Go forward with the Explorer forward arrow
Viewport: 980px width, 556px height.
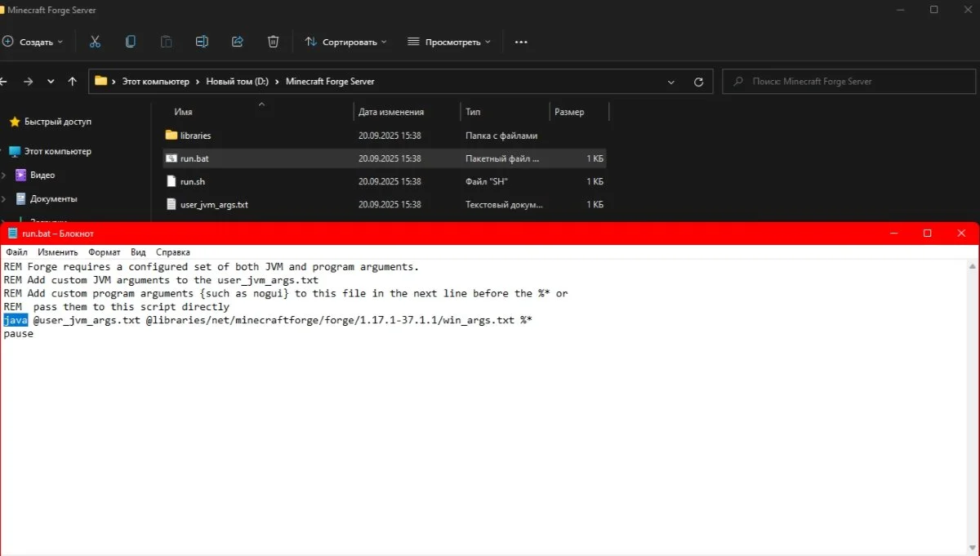tap(29, 82)
